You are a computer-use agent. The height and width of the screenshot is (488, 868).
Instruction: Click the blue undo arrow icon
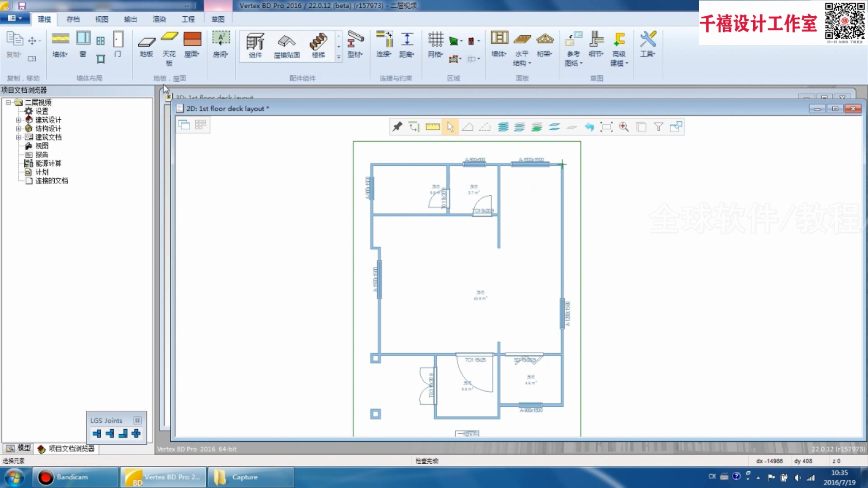point(589,127)
